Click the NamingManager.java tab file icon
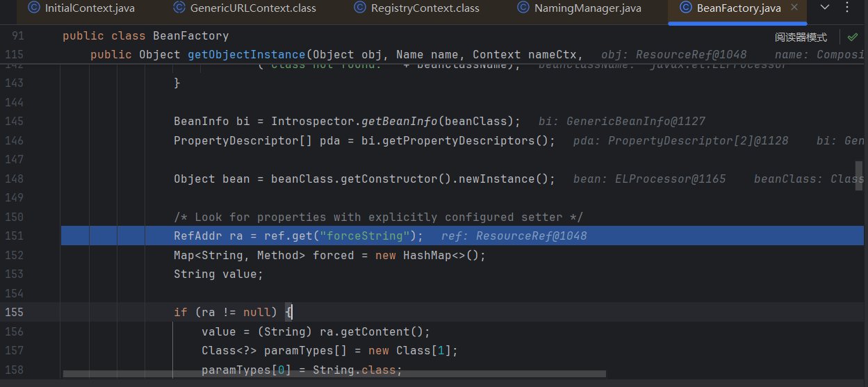The height and width of the screenshot is (387, 868). (523, 8)
